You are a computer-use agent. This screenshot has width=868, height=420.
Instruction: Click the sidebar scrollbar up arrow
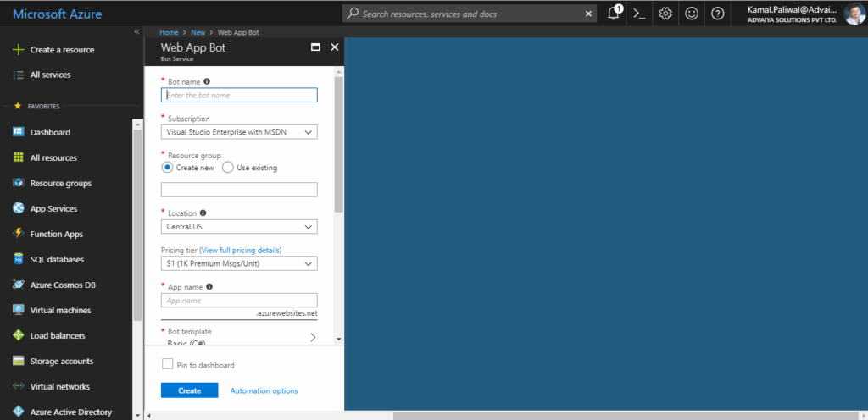tap(137, 124)
